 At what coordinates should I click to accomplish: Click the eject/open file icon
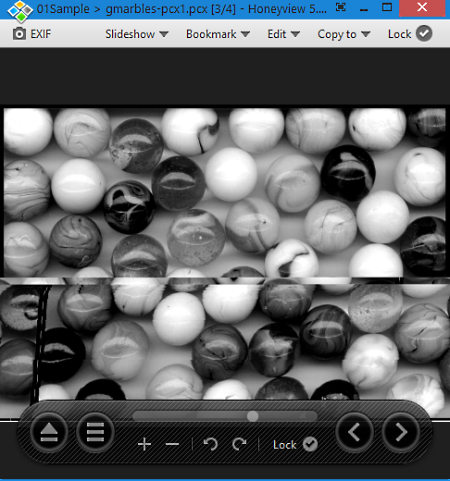49,432
